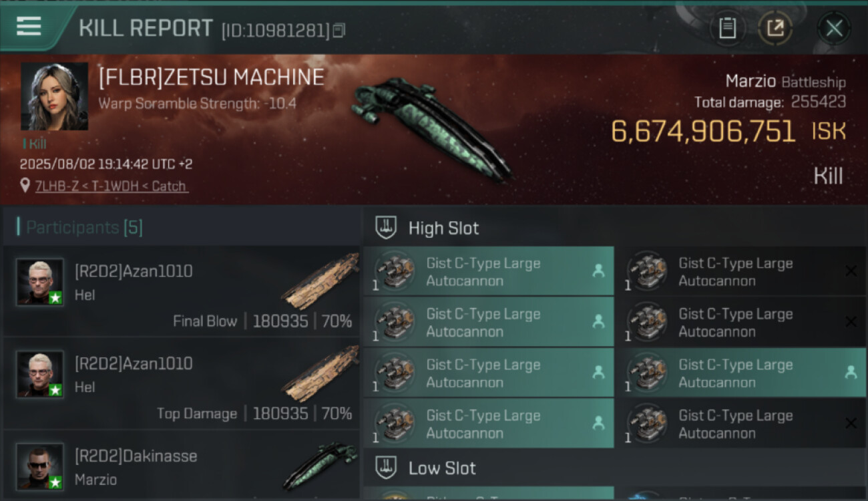Viewport: 868px width, 501px height.
Task: Close the kill report window
Action: (x=834, y=28)
